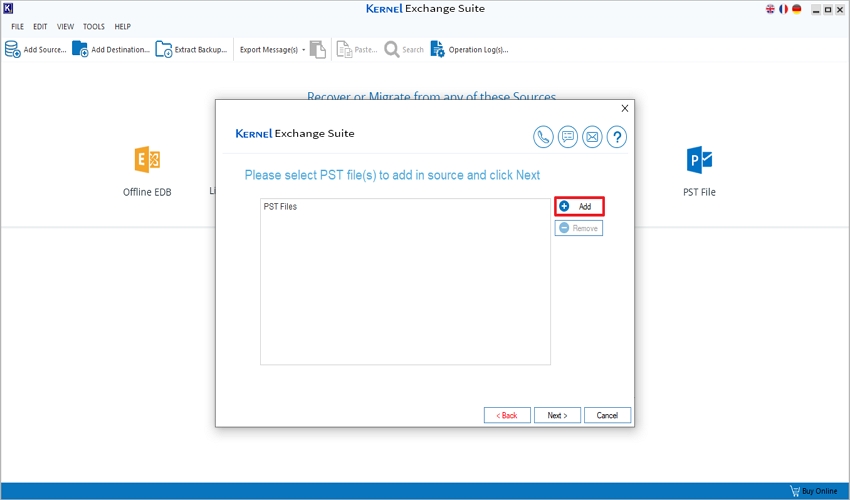Click the Offline EDB source icon
Screen dimensions: 850x500
point(147,159)
